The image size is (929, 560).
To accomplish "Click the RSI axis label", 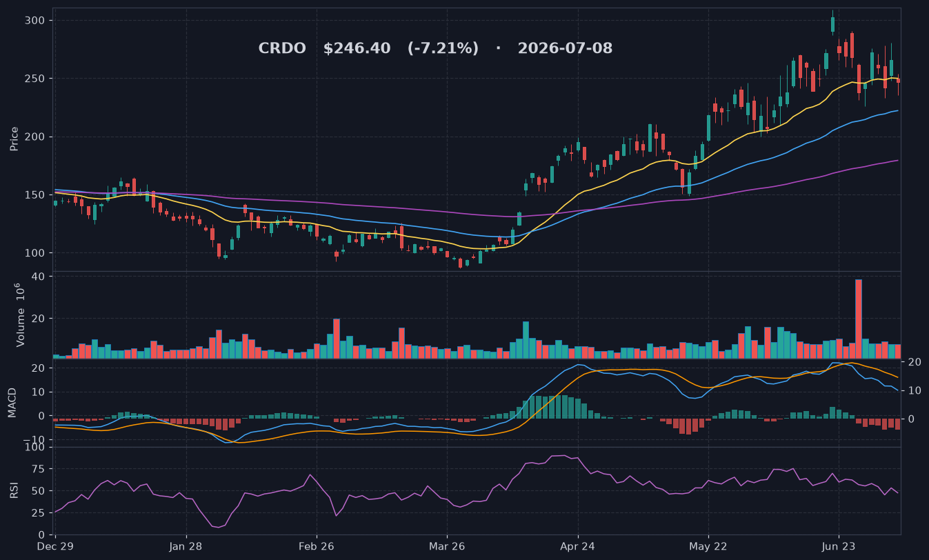I will coord(14,490).
